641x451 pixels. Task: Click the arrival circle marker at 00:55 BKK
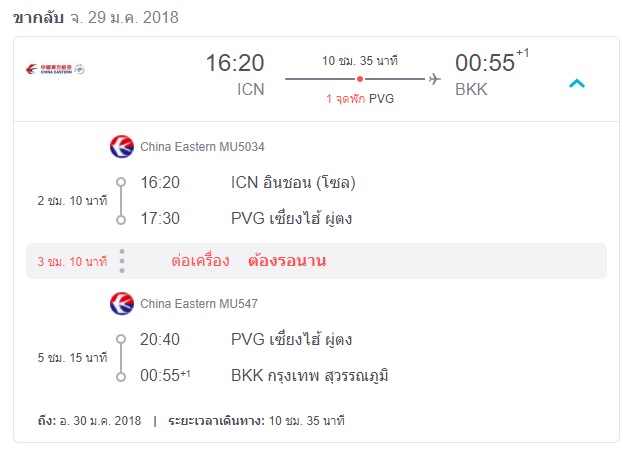[x=121, y=377]
